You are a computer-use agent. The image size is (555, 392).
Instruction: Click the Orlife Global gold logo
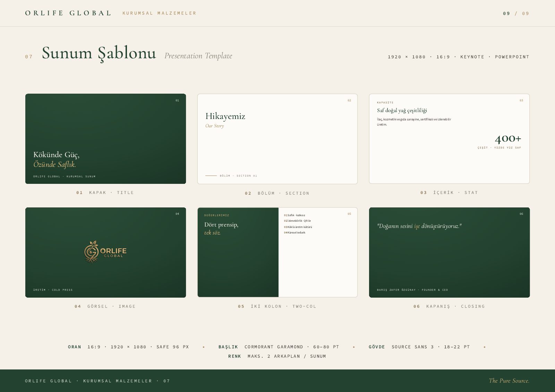tap(105, 252)
